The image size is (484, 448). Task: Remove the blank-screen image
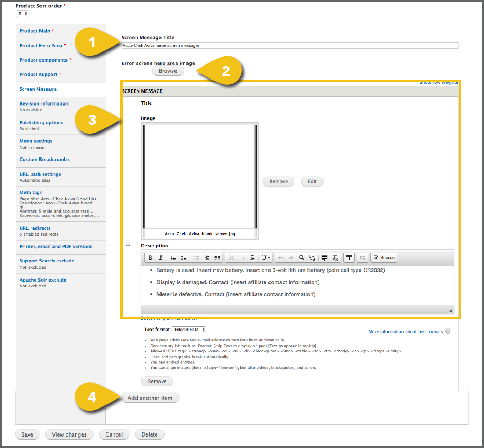coord(278,181)
